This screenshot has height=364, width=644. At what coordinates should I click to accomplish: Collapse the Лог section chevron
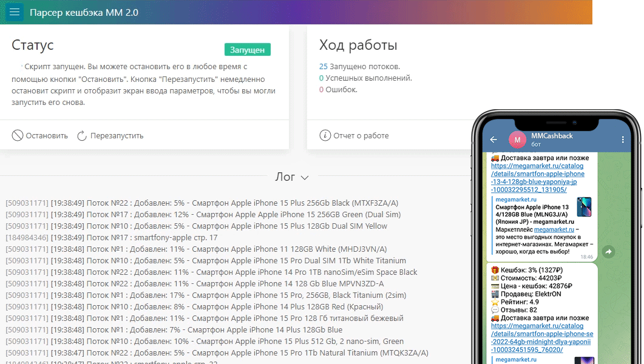coord(304,178)
